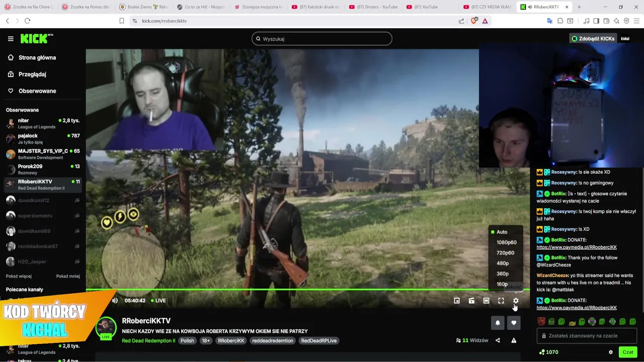Click the address bar URL kick.com/rroberciktv
The image size is (644, 362).
tap(165, 21)
